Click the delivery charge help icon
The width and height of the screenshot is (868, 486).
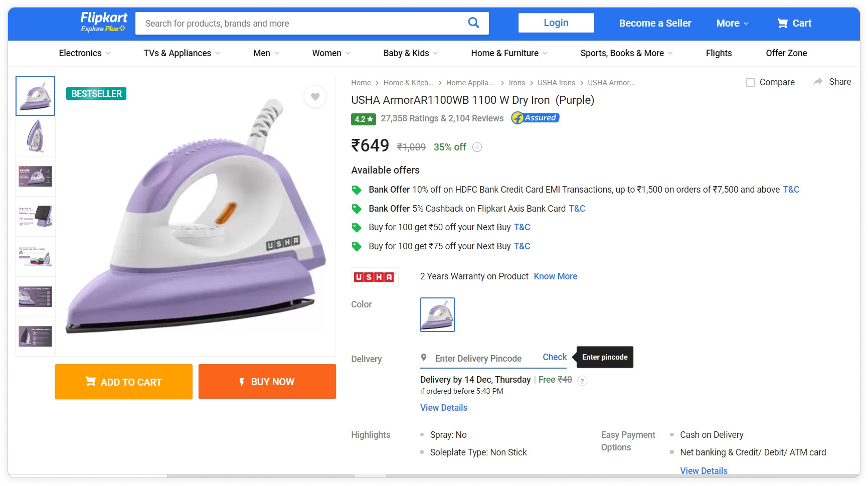(582, 381)
